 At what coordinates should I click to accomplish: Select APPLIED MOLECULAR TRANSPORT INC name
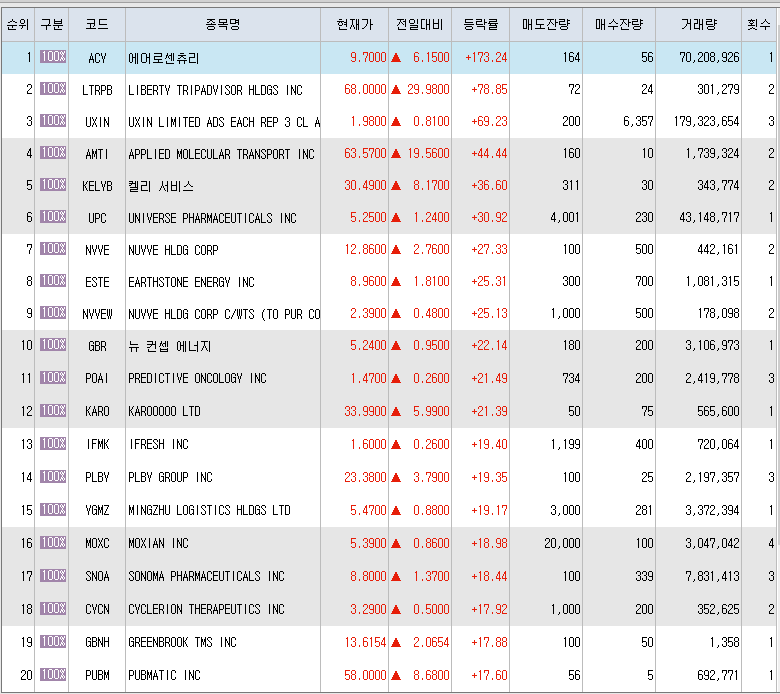tap(221, 154)
